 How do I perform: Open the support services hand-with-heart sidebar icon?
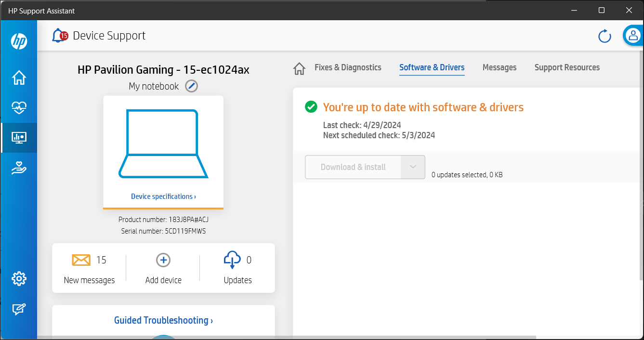point(19,168)
